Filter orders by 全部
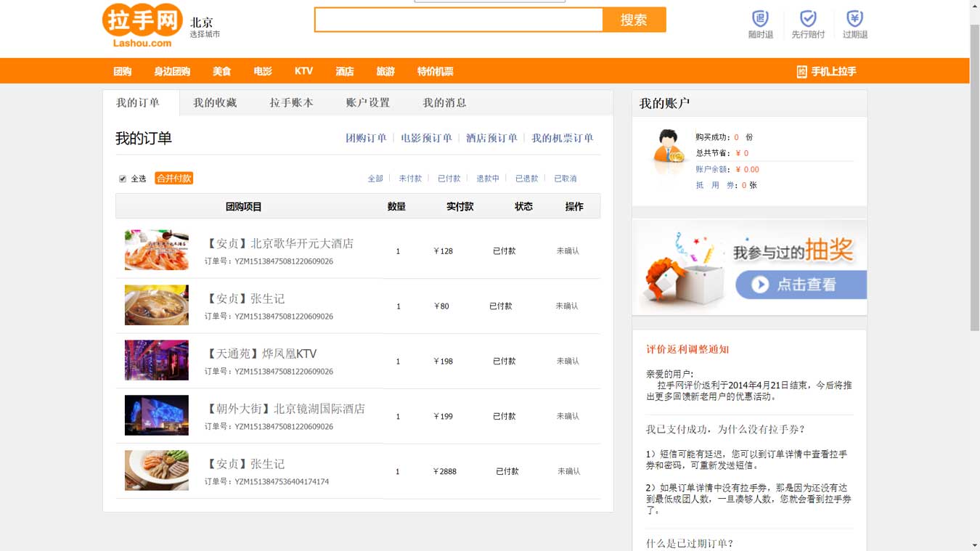This screenshot has height=551, width=980. (x=375, y=179)
